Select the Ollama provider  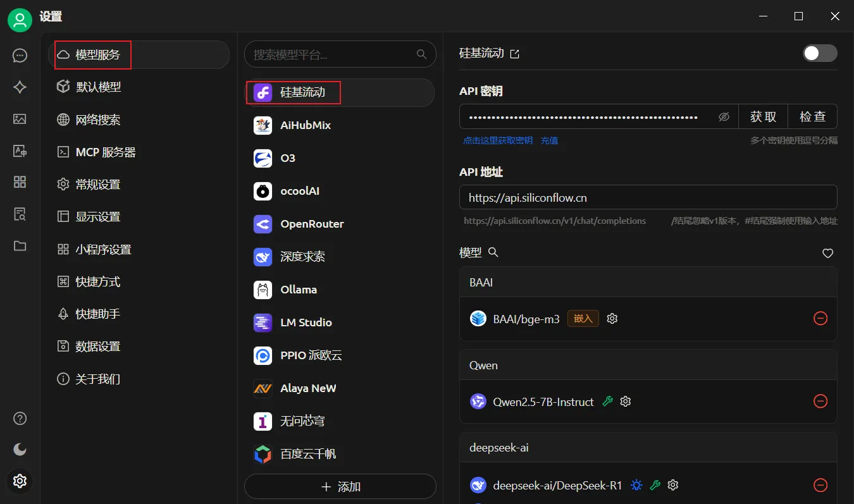(x=340, y=290)
